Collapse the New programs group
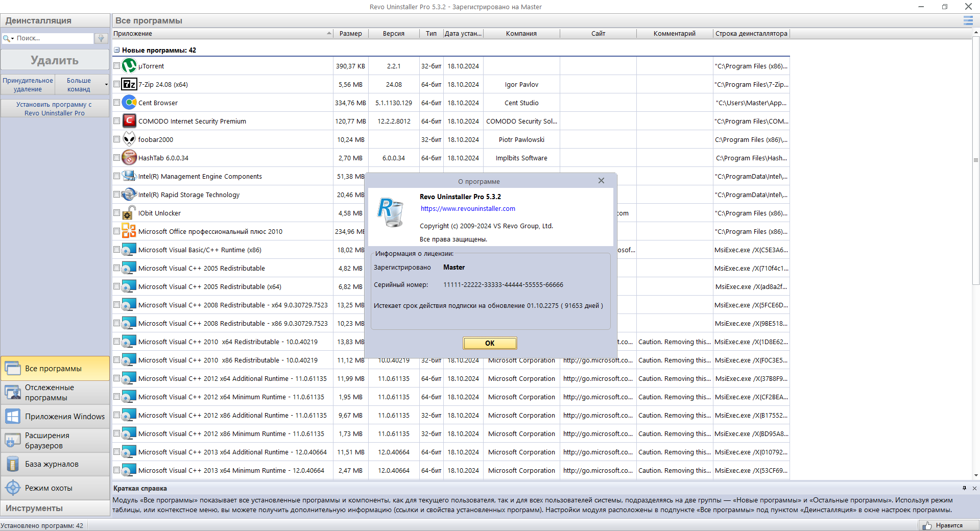 pyautogui.click(x=117, y=50)
